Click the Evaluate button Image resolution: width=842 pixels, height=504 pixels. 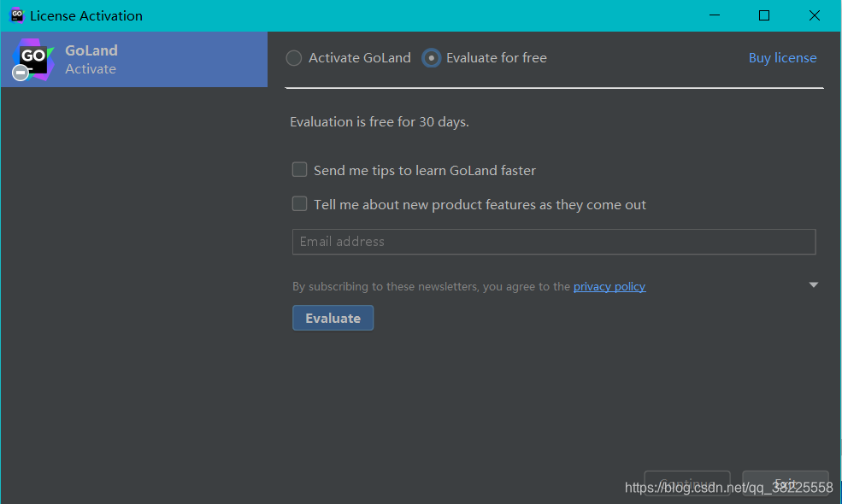[x=333, y=319]
